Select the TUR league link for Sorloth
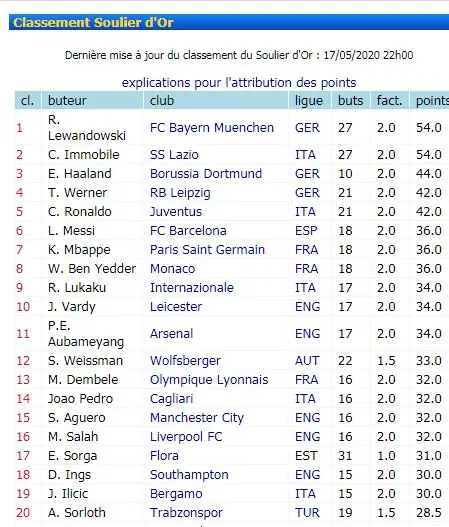 [307, 513]
